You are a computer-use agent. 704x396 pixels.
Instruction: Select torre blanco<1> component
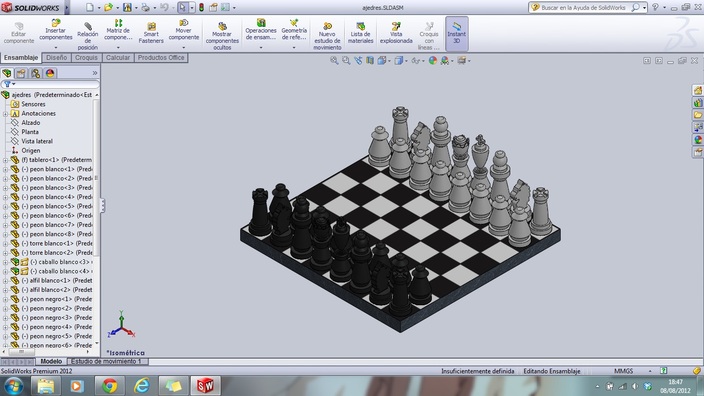(x=52, y=243)
